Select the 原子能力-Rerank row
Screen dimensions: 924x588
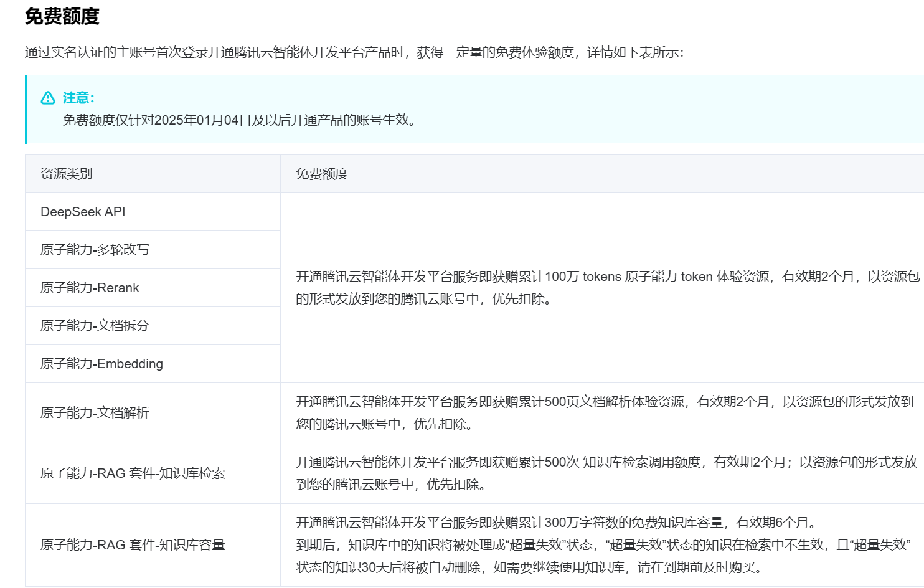click(153, 288)
